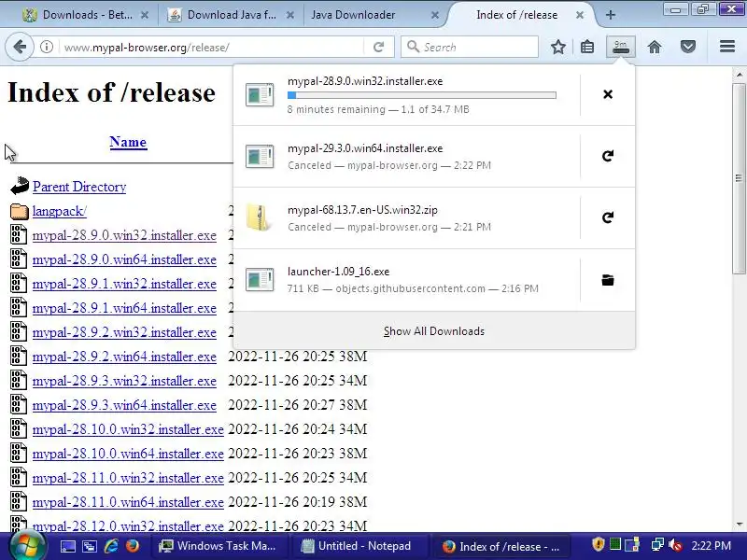This screenshot has height=560, width=747.
Task: Click the file icon beside mypal-28.10.0.win64.installer.exe
Action: [x=18, y=454]
